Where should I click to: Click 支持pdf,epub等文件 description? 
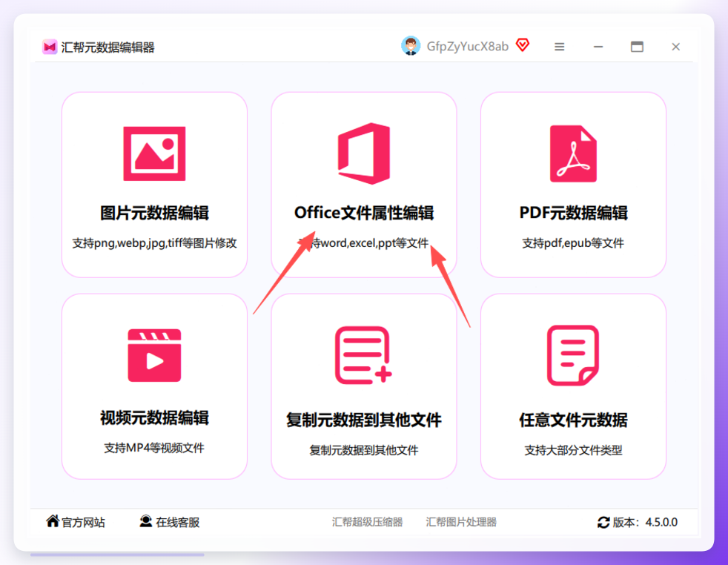click(573, 243)
